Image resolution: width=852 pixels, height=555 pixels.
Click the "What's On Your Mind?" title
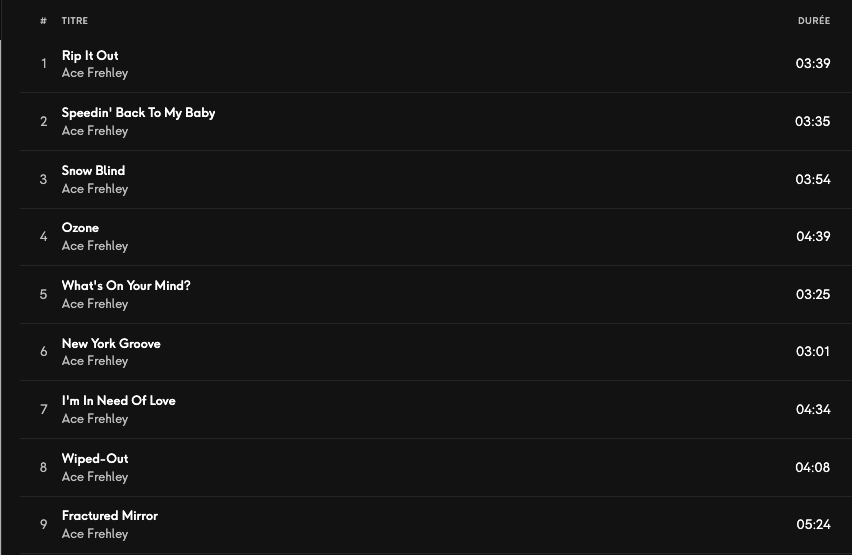click(x=126, y=286)
